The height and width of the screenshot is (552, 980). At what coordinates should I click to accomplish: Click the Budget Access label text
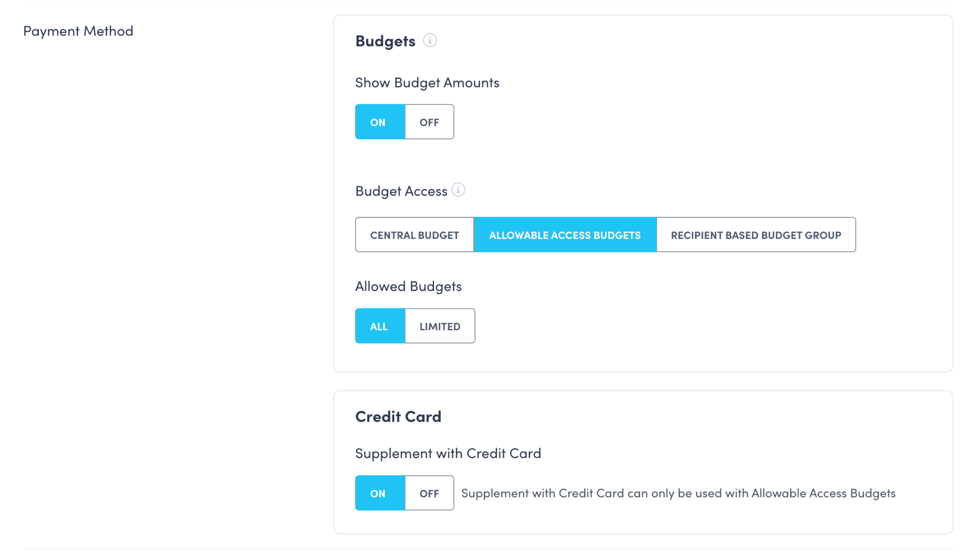click(x=401, y=191)
